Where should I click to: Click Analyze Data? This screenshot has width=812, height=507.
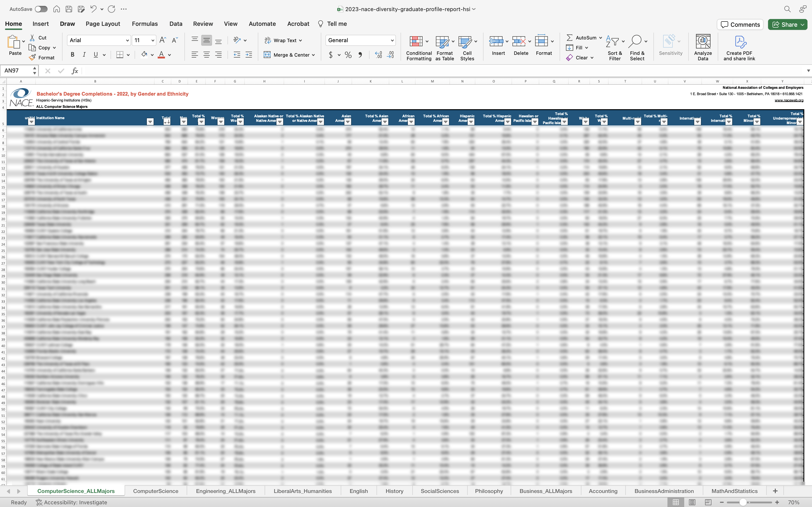pos(703,48)
